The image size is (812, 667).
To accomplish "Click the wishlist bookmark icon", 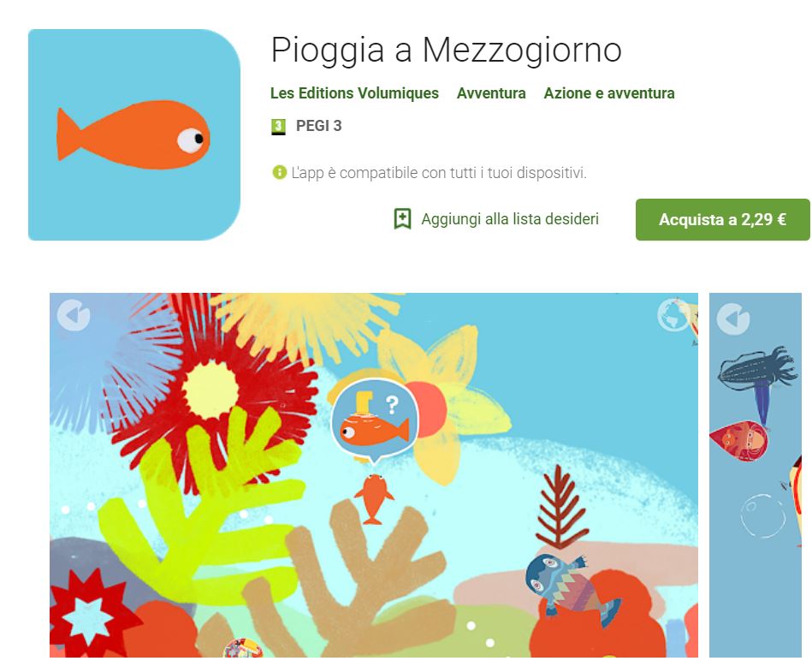I will pos(402,218).
